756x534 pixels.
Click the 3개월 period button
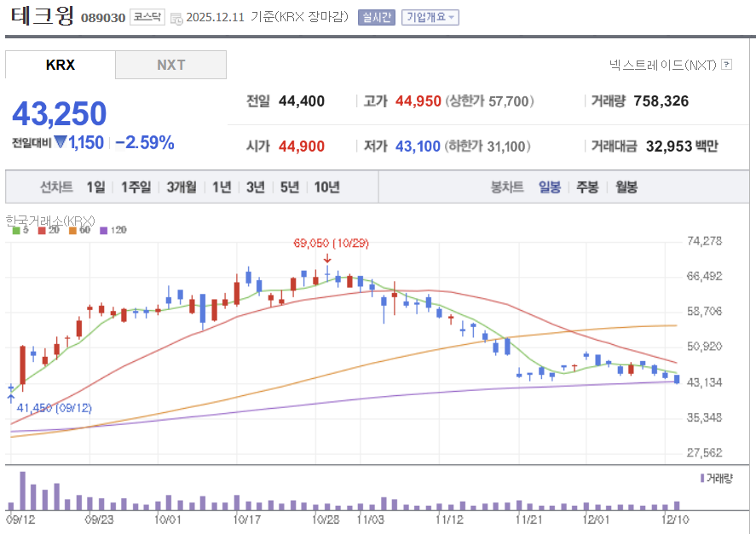coord(183,187)
